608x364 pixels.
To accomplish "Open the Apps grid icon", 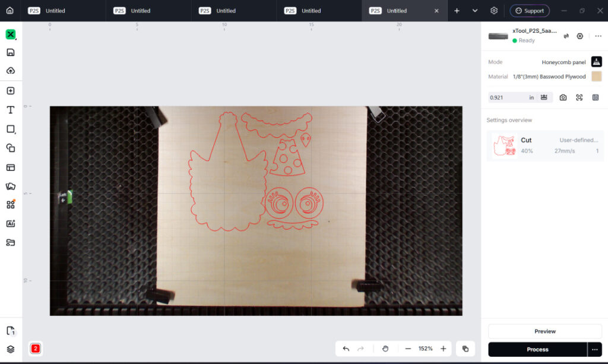I will tap(11, 205).
